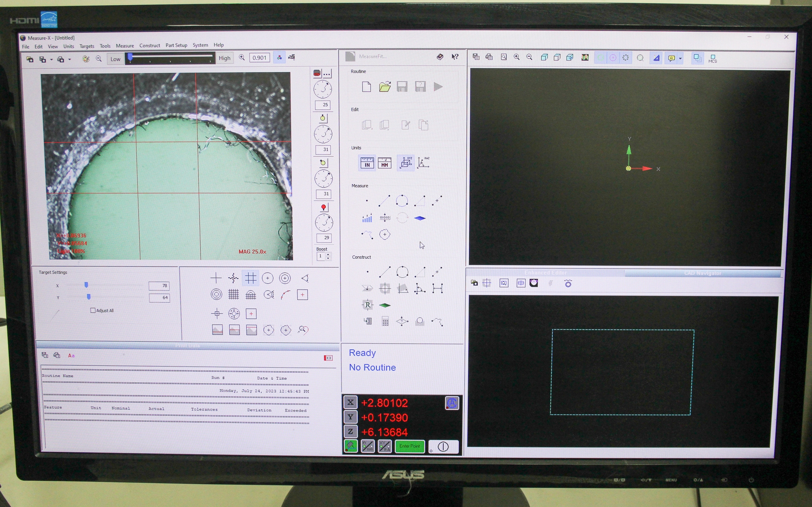Toggle the XY/RA display mode

(x=385, y=446)
